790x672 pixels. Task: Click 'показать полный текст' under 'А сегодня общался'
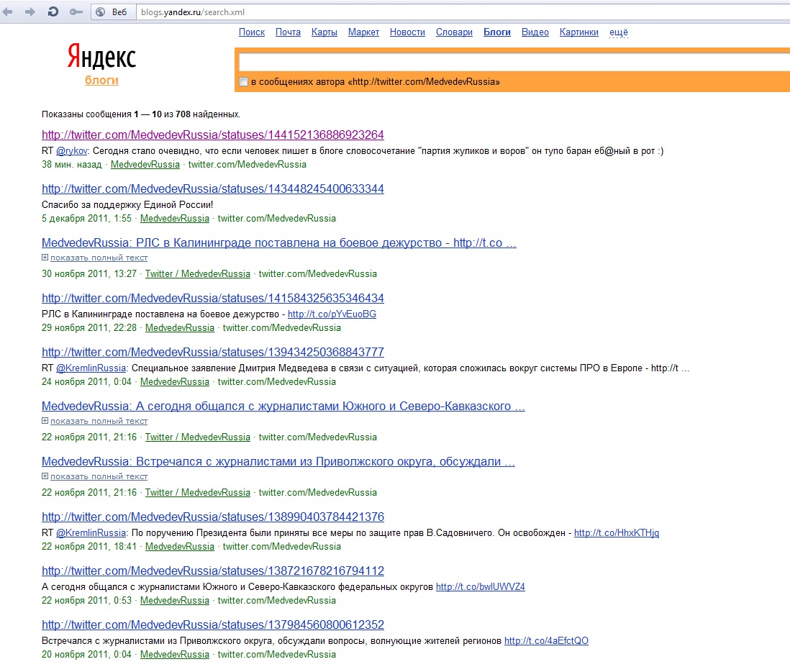pos(99,421)
